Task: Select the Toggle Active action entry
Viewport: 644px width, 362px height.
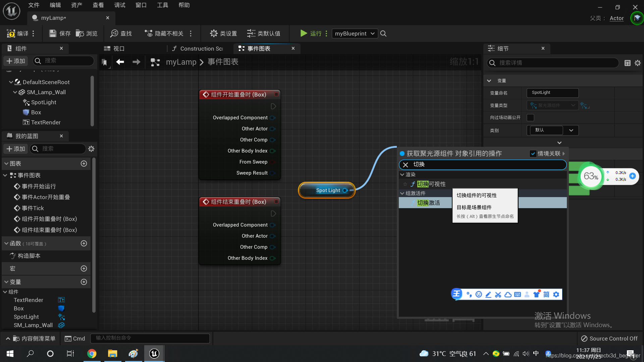Action: [428, 203]
